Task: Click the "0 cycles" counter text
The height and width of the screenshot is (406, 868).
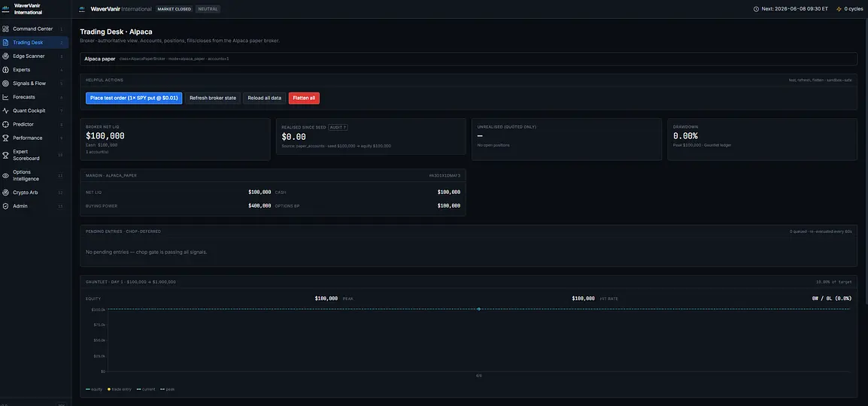Action: [x=853, y=9]
